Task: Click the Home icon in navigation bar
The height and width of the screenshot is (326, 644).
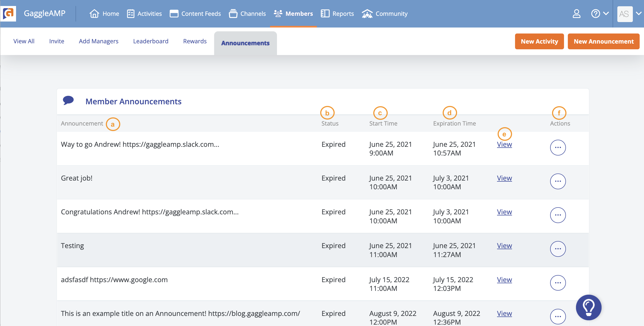Action: [94, 14]
